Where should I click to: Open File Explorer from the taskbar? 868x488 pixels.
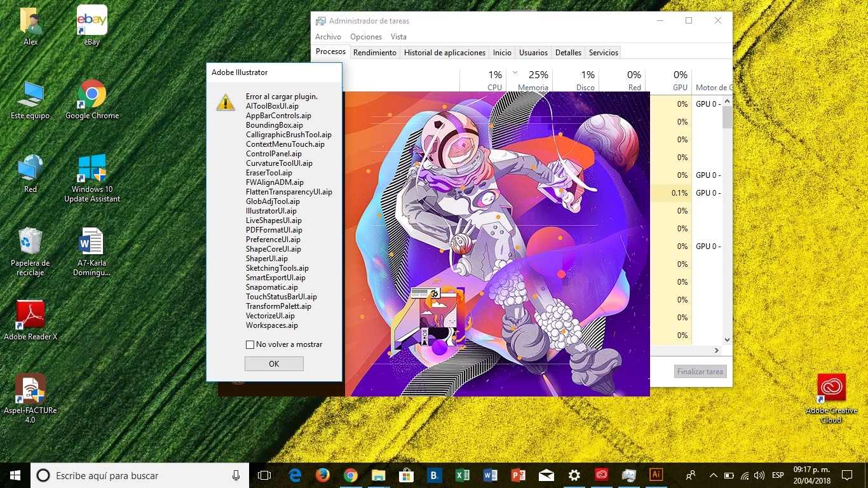(x=379, y=475)
